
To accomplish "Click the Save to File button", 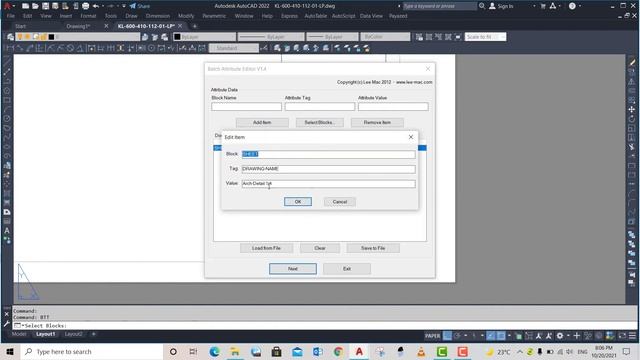I will [373, 248].
